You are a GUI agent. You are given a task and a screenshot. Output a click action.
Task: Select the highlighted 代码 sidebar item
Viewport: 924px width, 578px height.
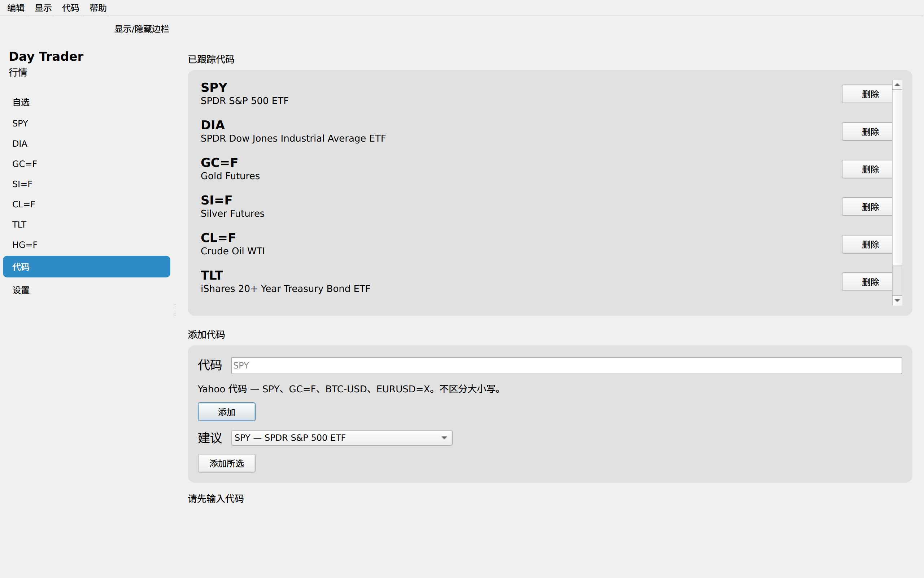86,267
